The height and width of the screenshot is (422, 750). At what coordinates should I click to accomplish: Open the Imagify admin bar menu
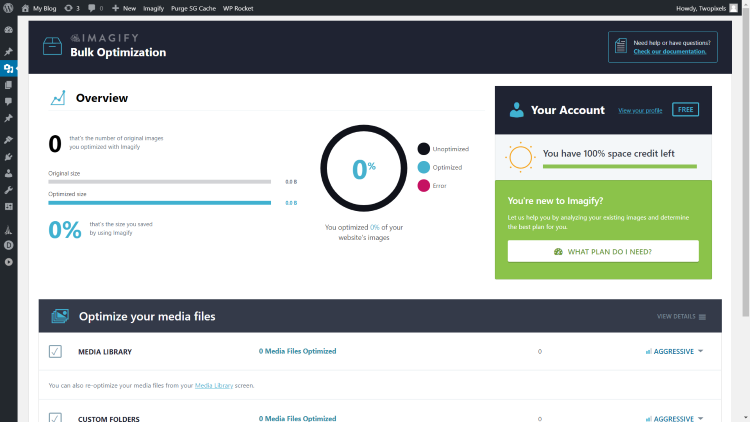point(154,8)
